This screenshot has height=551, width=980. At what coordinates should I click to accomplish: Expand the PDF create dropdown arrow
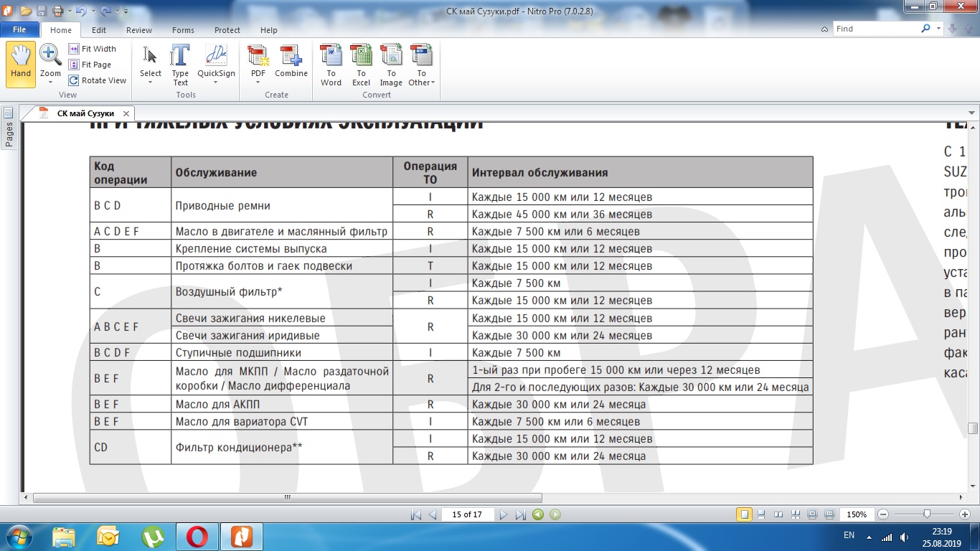pos(258,83)
